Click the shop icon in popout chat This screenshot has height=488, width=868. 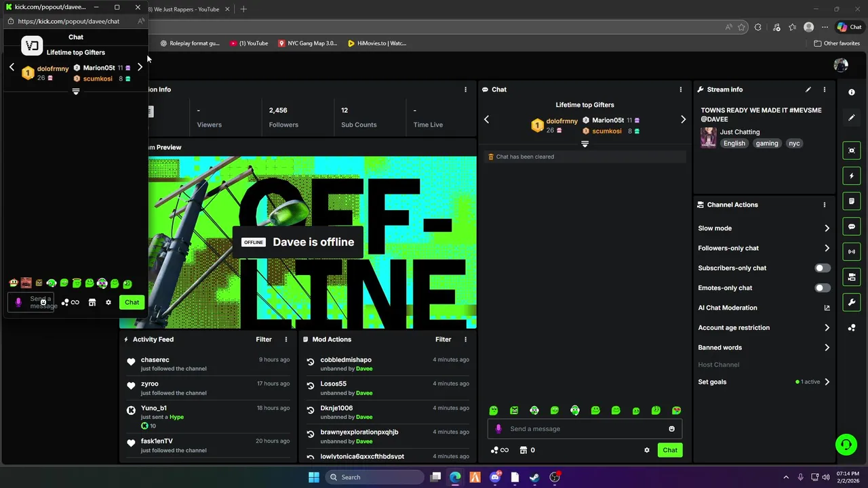(x=92, y=302)
